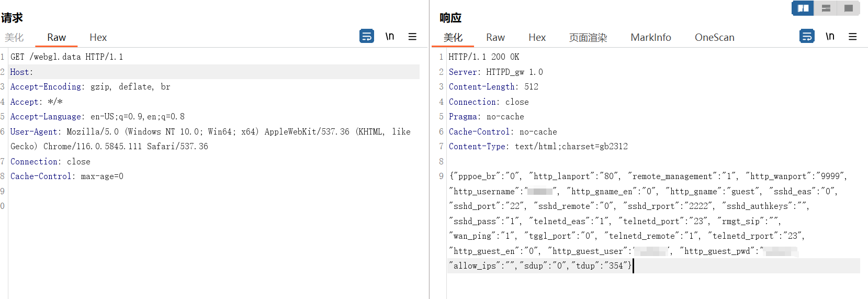Screen dimensions: 868x299
Task: Click the request Connection: close line
Action: pos(50,161)
